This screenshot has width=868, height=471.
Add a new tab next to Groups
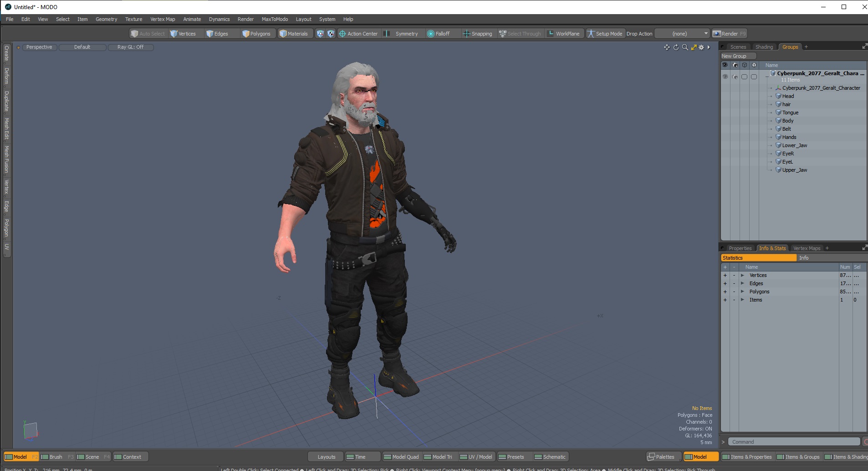pos(806,47)
